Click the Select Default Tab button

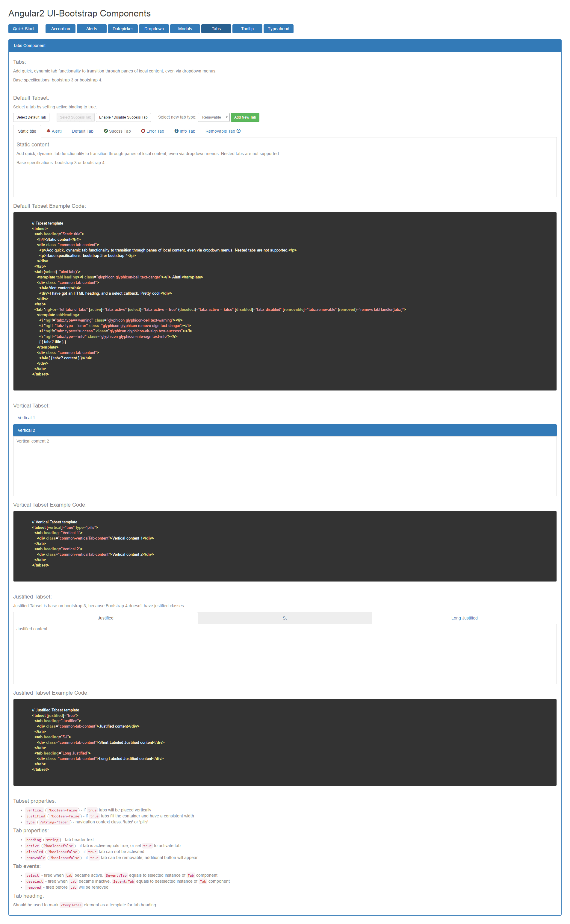[x=31, y=117]
